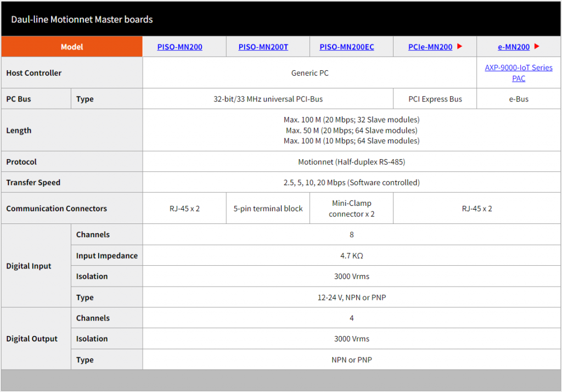The height and width of the screenshot is (392, 562).
Task: Click the 12-24 V, NPN or PNP cell
Action: 351,298
